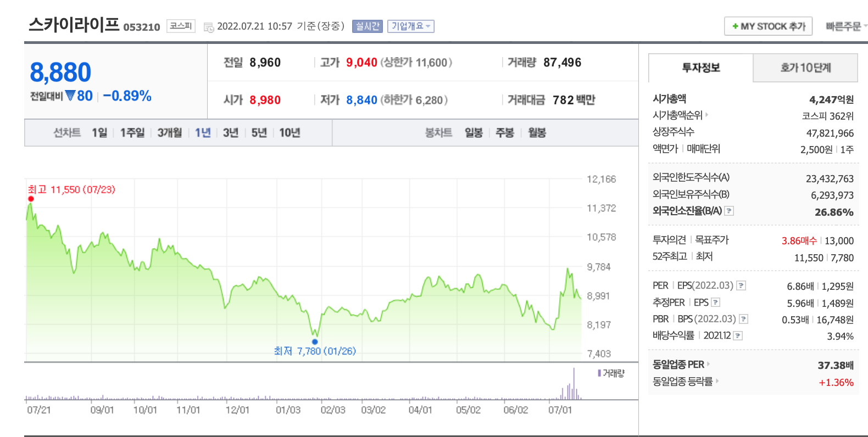Show the 일봉 daily candle chart
This screenshot has width=868, height=437.
(x=474, y=133)
